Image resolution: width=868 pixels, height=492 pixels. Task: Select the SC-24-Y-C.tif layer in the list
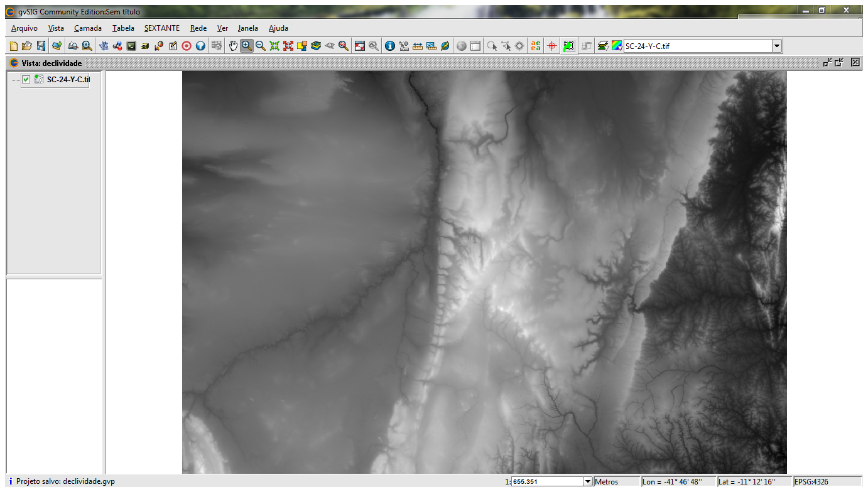coord(68,80)
